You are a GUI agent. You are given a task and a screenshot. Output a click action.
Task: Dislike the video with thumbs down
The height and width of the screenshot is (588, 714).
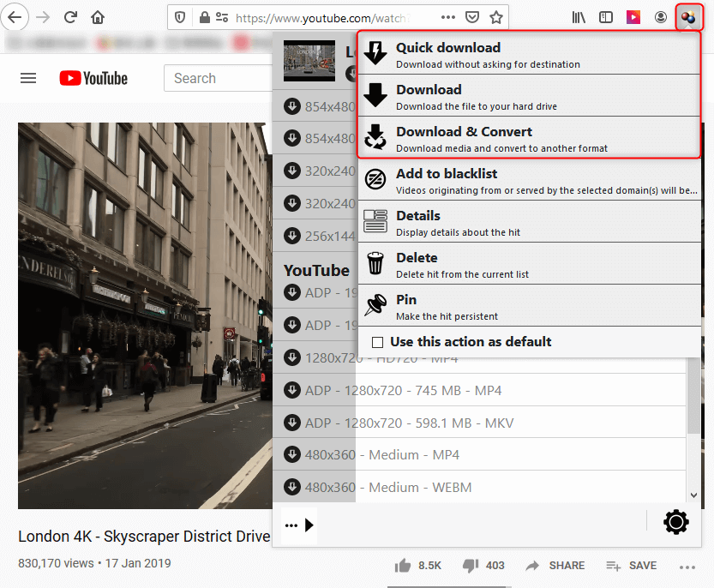click(x=471, y=566)
